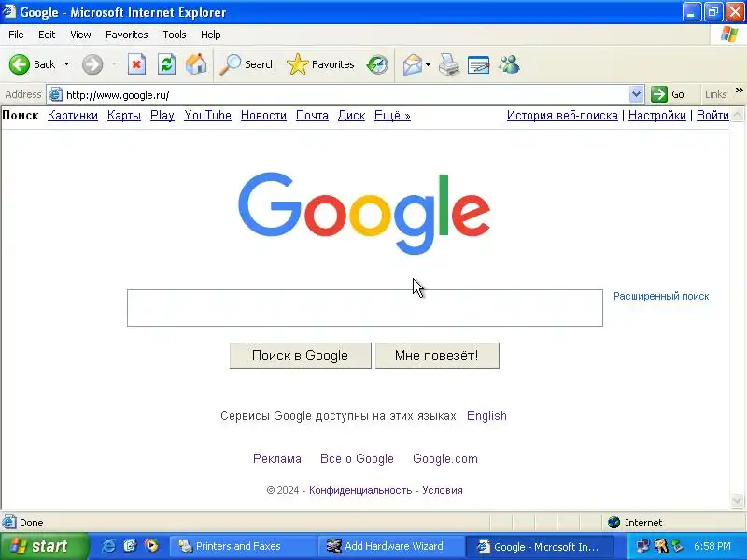Screen dimensions: 747x560
Task: Click the Mail envelope icon
Action: click(x=413, y=64)
